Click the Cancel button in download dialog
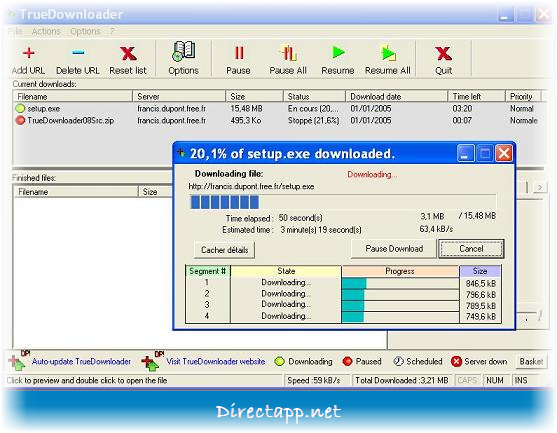The width and height of the screenshot is (557, 433). pyautogui.click(x=471, y=249)
